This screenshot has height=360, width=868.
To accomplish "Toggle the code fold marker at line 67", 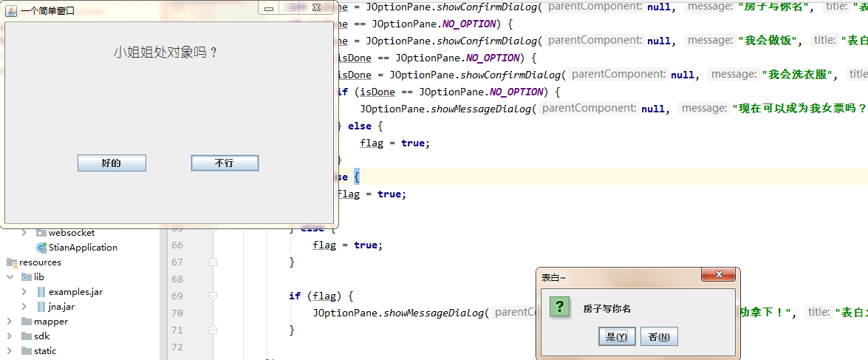I will (213, 262).
